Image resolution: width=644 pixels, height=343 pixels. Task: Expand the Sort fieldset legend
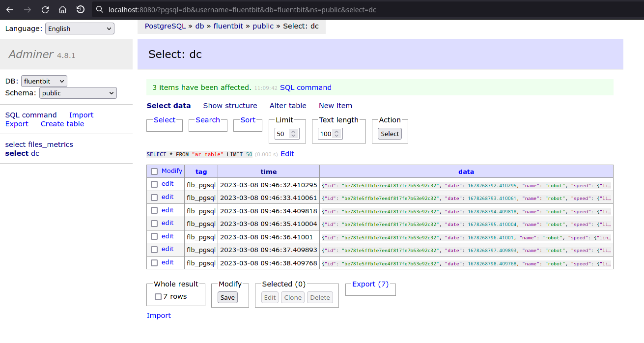pos(248,120)
